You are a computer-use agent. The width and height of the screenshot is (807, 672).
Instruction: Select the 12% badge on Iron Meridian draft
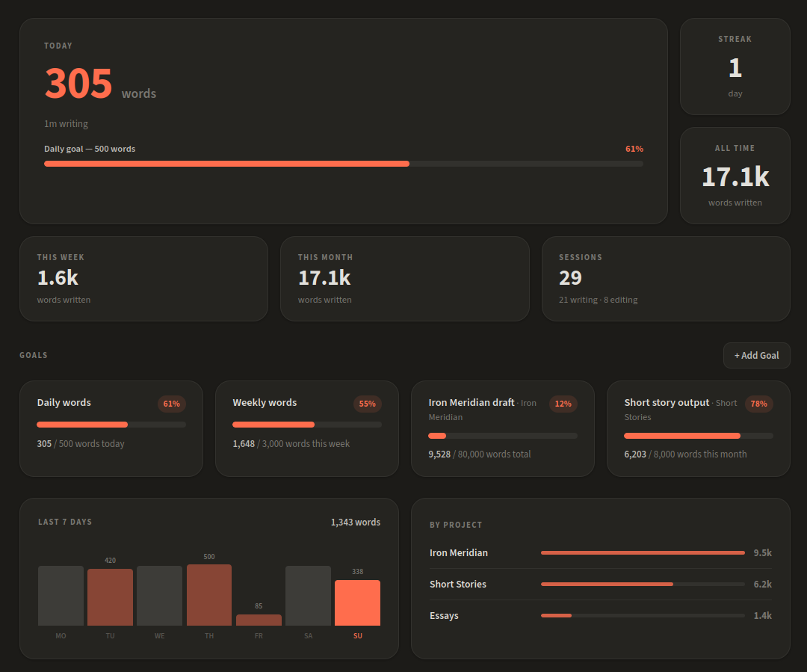click(x=563, y=404)
